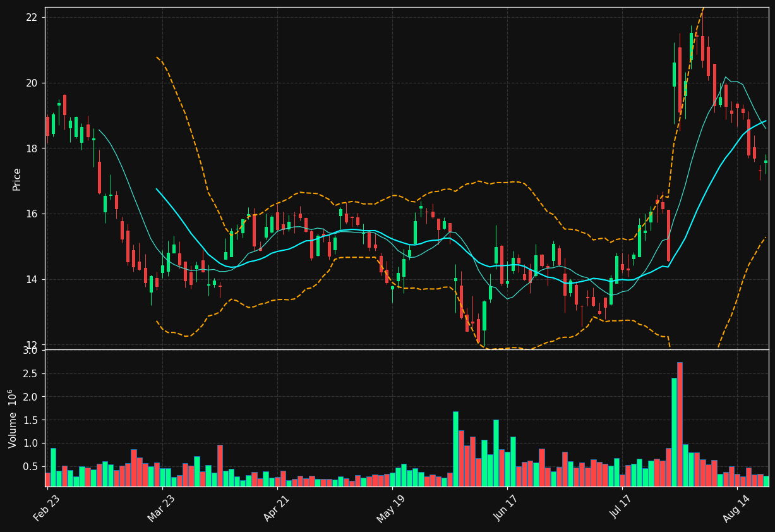The width and height of the screenshot is (775, 532).
Task: Click the 1.5 volume axis label
Action: pyautogui.click(x=31, y=420)
